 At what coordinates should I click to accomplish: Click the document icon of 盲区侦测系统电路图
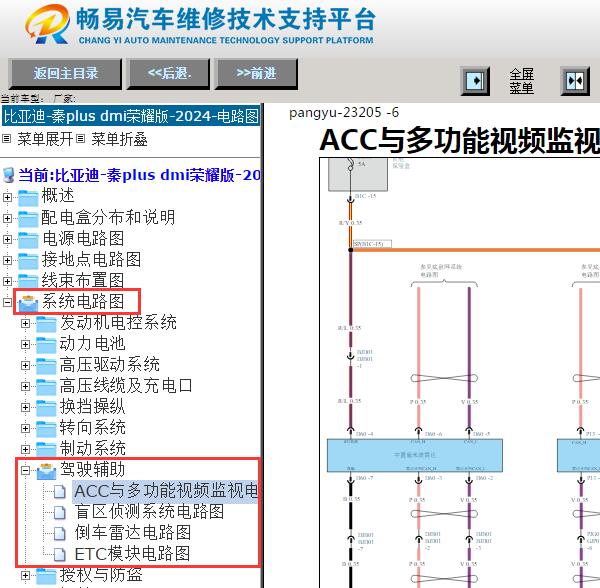[x=59, y=513]
